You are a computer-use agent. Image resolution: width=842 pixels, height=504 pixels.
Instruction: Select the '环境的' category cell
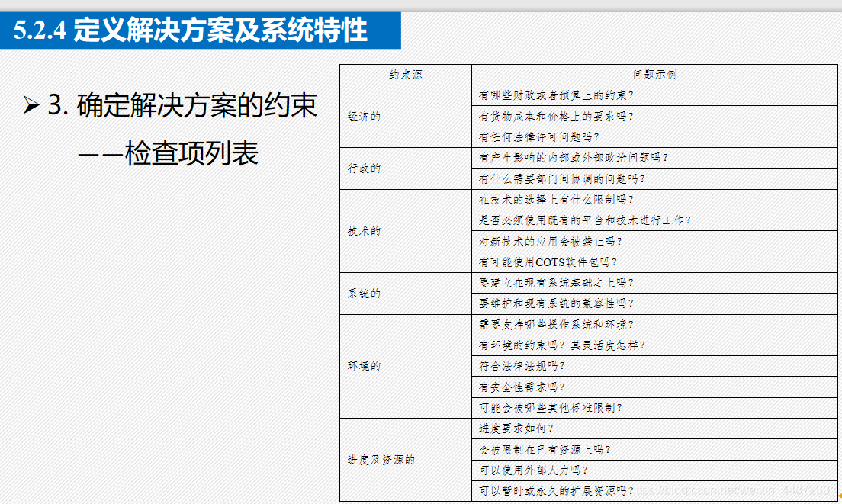point(406,367)
